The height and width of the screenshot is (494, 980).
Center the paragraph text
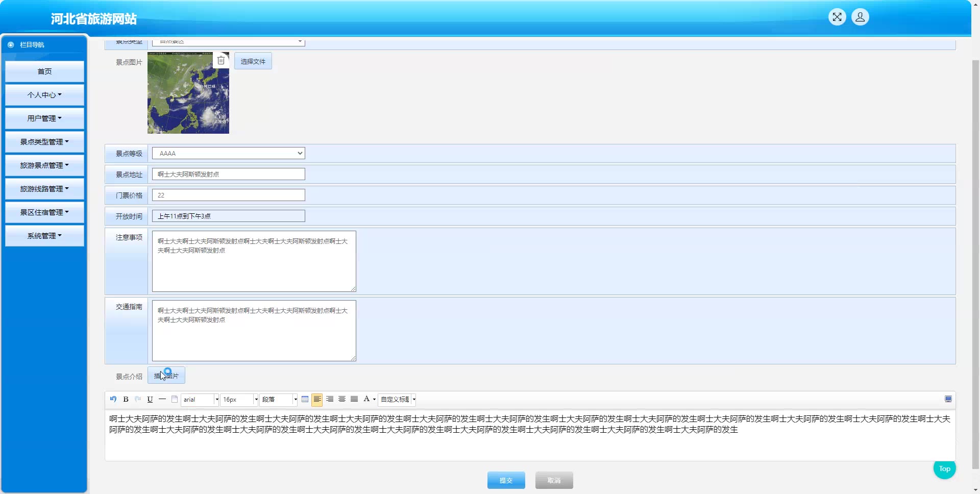342,399
